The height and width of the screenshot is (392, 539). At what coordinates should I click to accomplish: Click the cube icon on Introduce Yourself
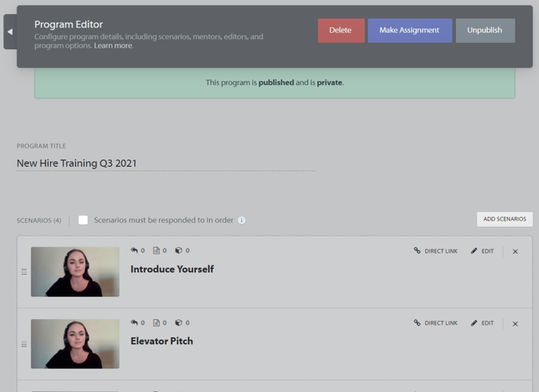pos(179,250)
